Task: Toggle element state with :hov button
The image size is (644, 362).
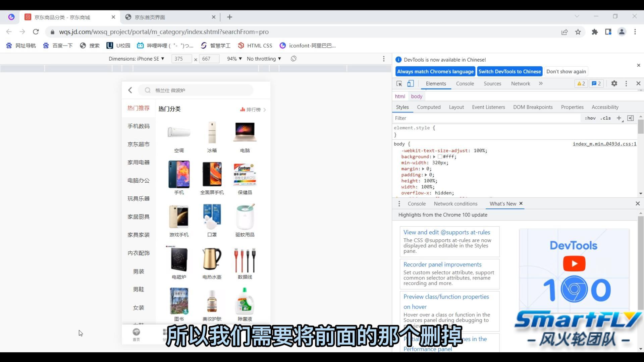Action: 590,118
